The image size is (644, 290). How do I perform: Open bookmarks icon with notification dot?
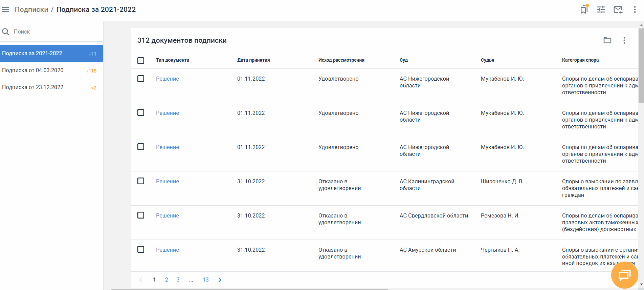584,9
